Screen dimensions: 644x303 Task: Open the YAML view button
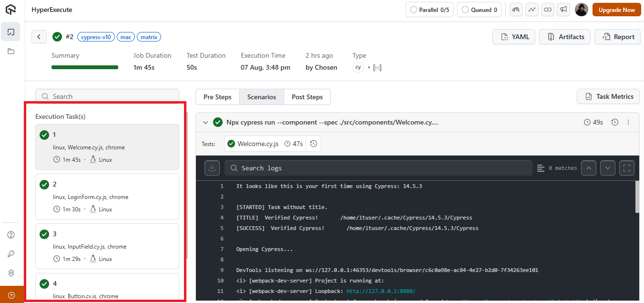click(x=514, y=37)
